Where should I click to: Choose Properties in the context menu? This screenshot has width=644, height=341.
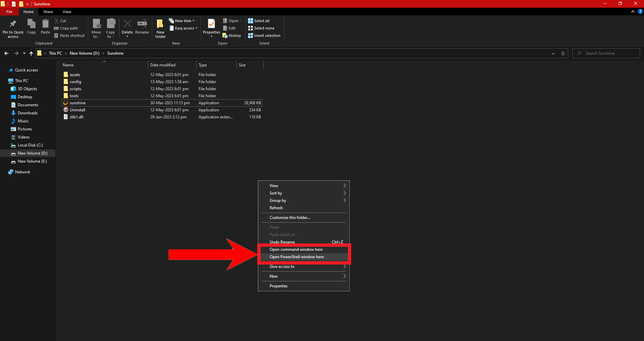click(x=304, y=286)
